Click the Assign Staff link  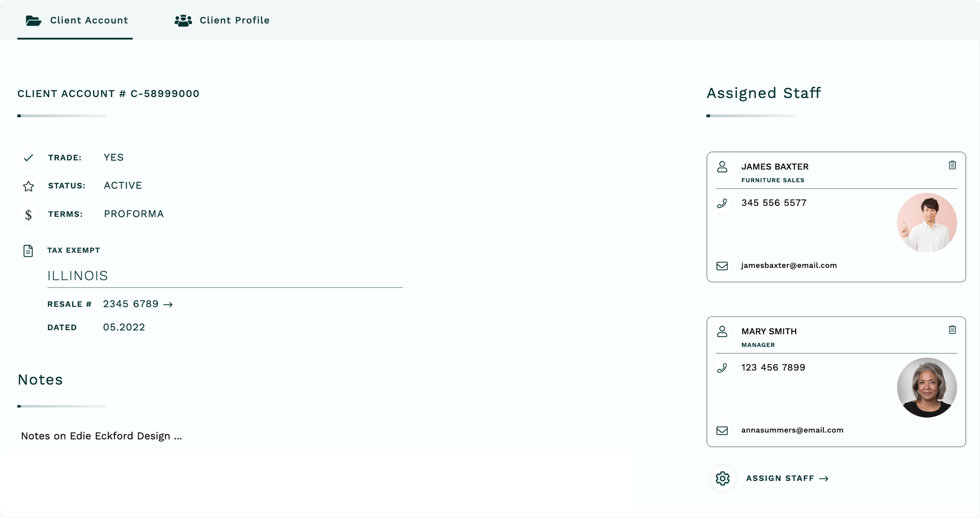780,478
